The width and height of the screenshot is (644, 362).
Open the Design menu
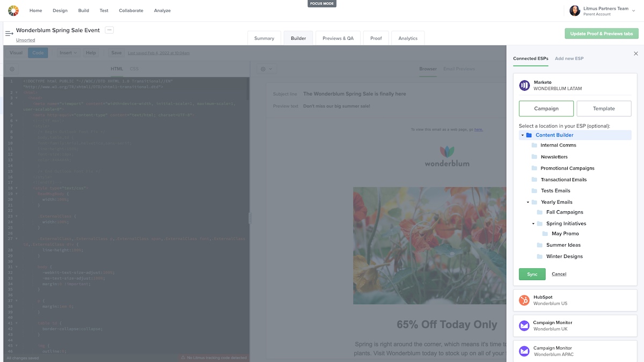[60, 11]
